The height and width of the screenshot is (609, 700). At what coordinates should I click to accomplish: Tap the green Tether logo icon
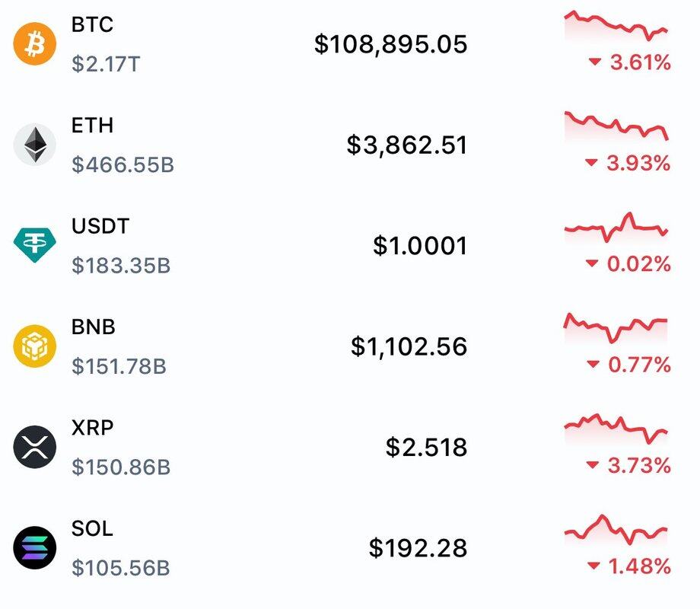[35, 245]
